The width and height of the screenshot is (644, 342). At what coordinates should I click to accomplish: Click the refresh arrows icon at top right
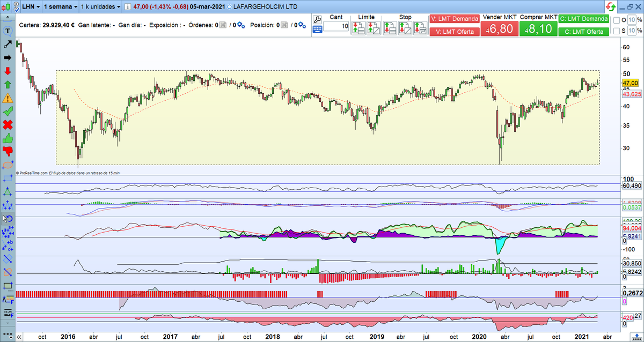pyautogui.click(x=611, y=8)
